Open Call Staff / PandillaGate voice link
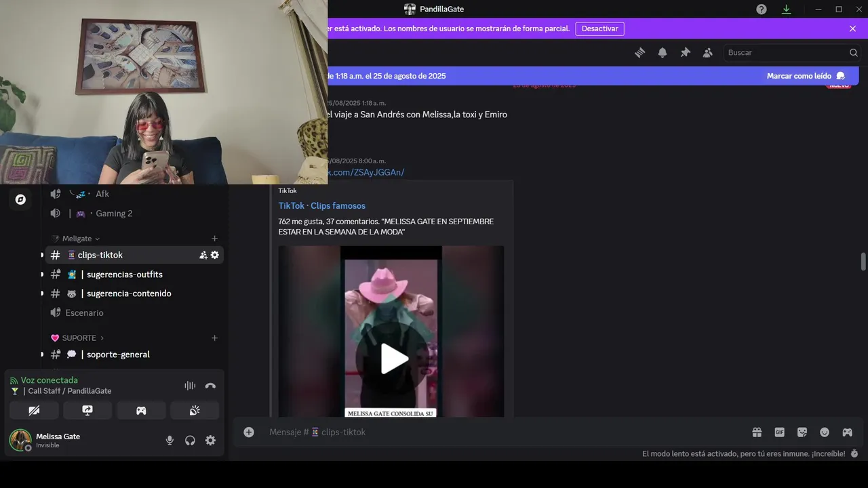Image resolution: width=868 pixels, height=488 pixels. 70,391
